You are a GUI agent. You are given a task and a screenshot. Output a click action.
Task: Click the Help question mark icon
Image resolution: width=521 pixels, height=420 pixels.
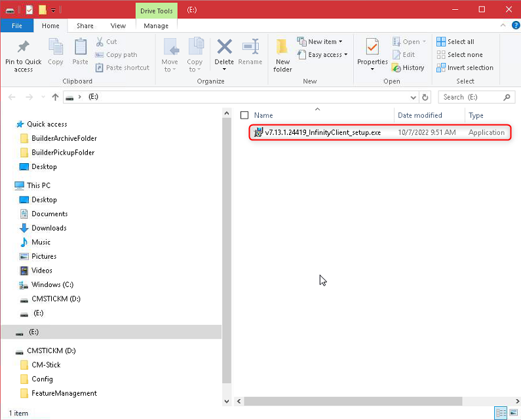(x=516, y=26)
